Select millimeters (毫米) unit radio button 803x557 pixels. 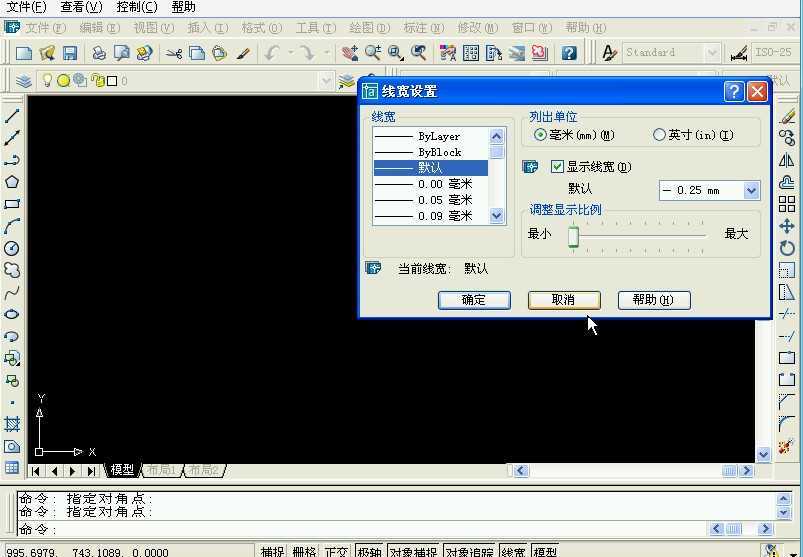(x=540, y=135)
